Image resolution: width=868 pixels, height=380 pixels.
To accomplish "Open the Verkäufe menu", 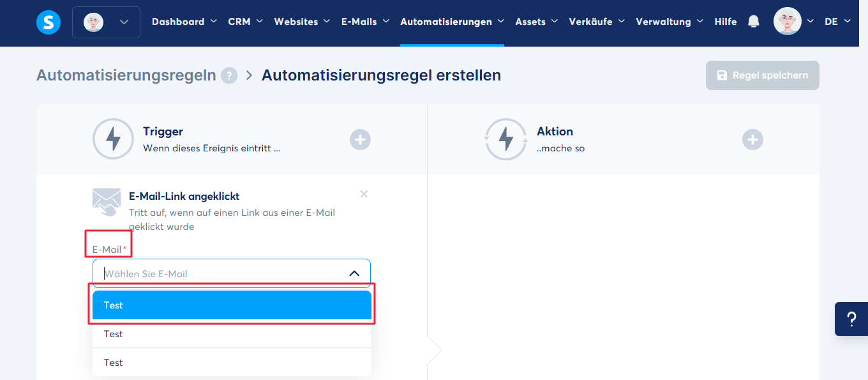I will coord(597,22).
